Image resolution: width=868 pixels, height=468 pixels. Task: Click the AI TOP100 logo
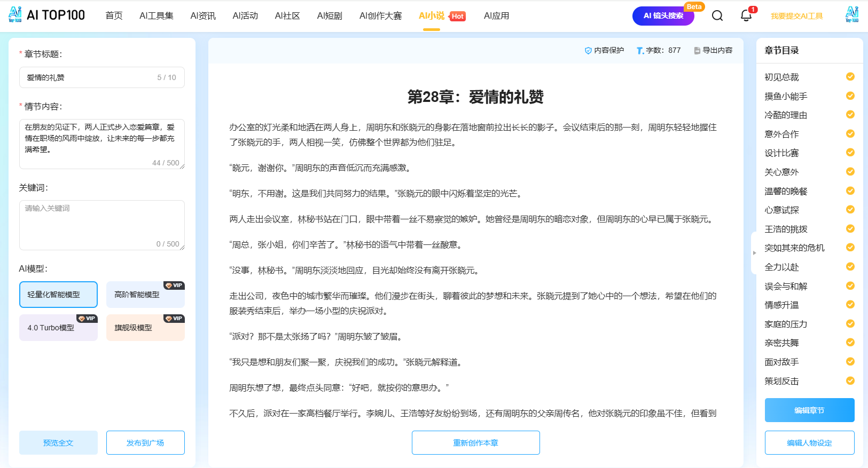(46, 15)
